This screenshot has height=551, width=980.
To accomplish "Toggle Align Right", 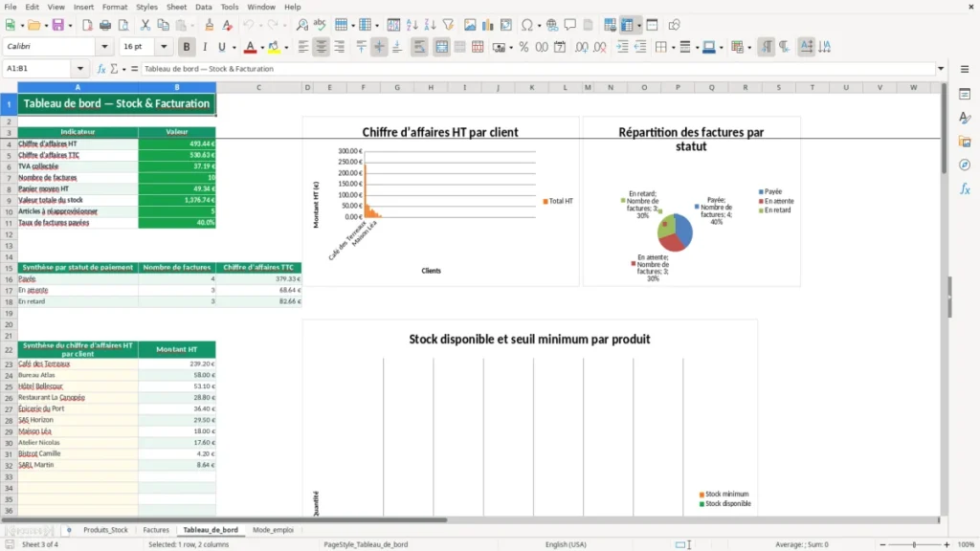I will 340,47.
